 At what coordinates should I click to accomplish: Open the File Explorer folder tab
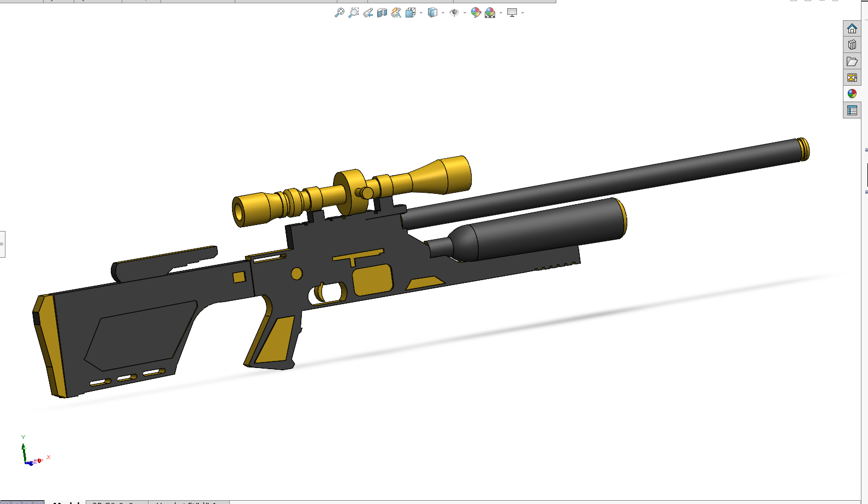click(852, 61)
